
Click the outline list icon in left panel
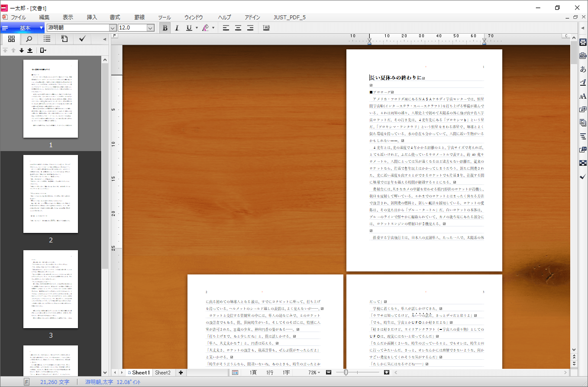46,39
